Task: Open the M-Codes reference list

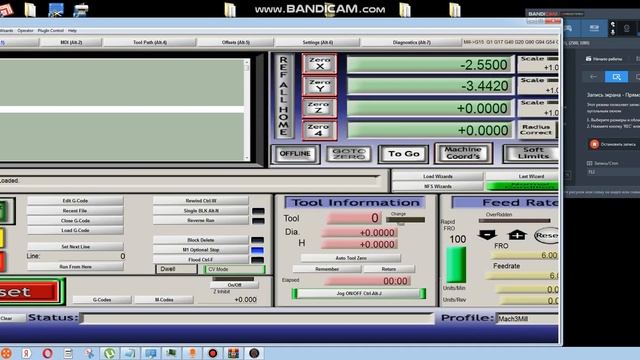Action: (x=164, y=300)
